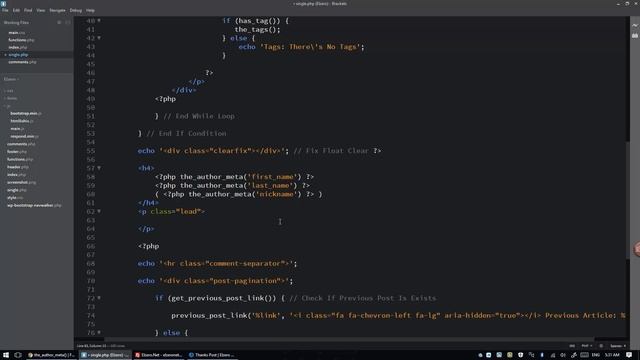Select main.css in Working Files
The height and width of the screenshot is (360, 640).
(17, 33)
